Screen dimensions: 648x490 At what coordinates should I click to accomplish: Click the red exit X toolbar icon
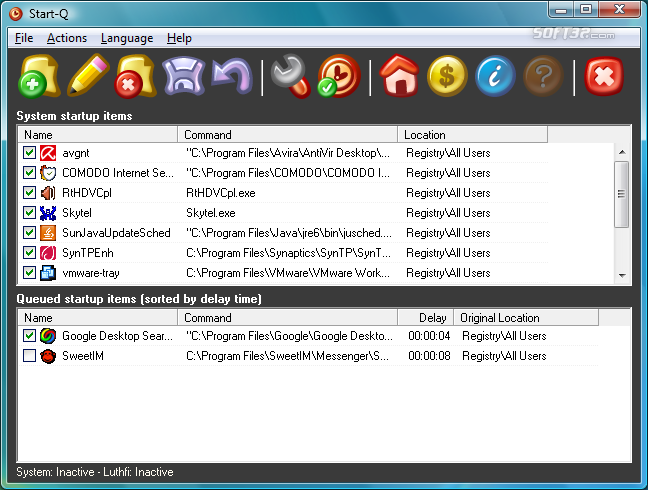604,76
